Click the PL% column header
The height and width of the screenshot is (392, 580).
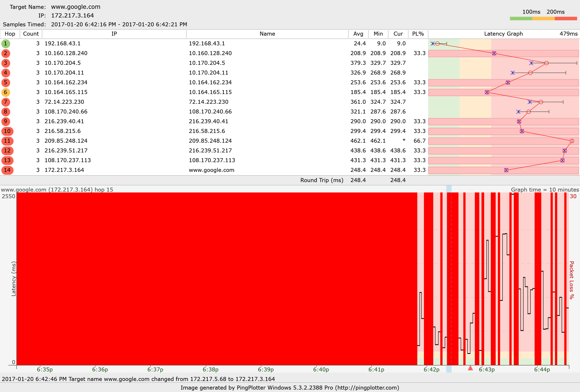[x=418, y=34]
